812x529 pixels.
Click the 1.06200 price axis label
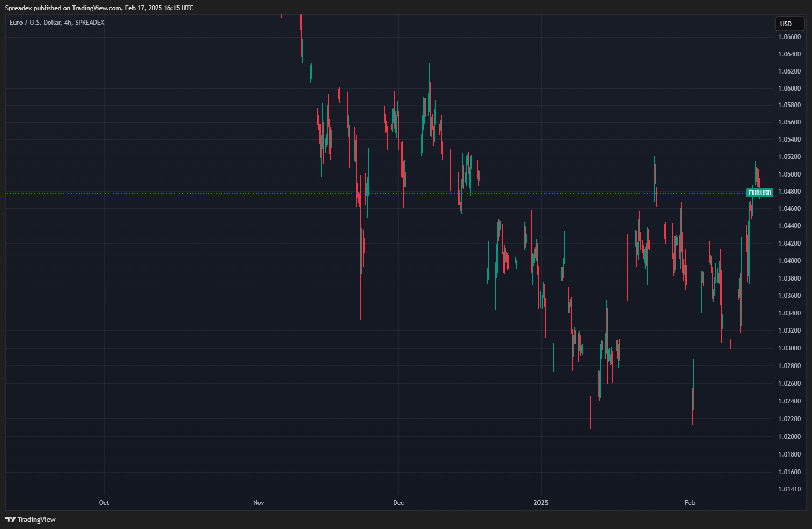[789, 71]
